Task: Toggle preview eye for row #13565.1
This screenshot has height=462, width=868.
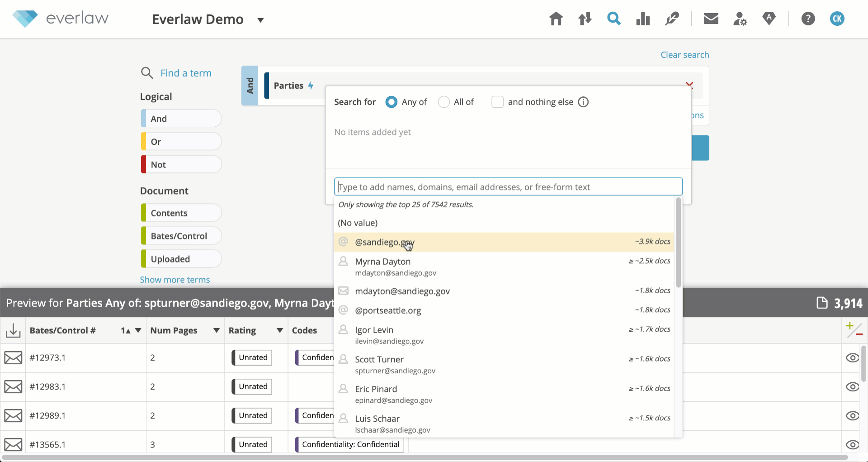Action: (x=852, y=445)
